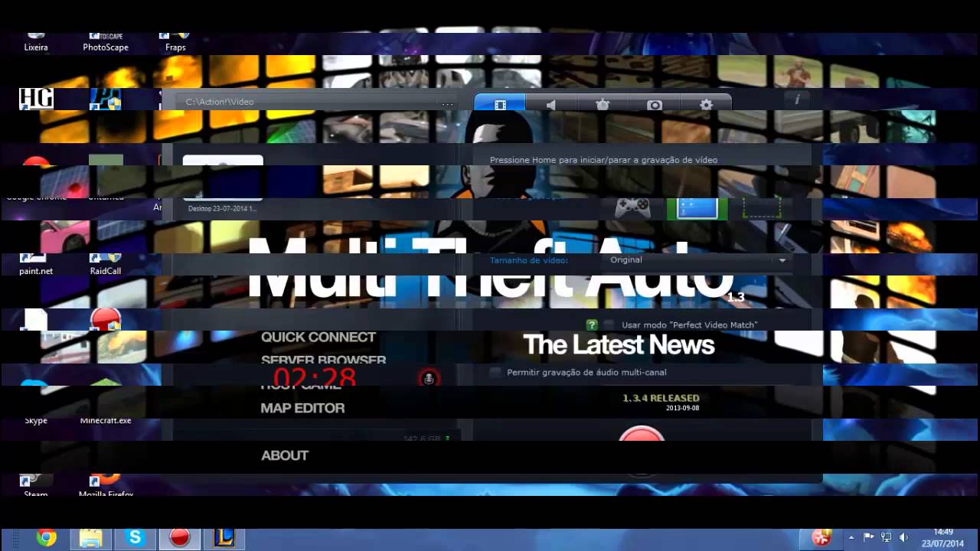Click the red microphone icon near timer

pyautogui.click(x=429, y=378)
